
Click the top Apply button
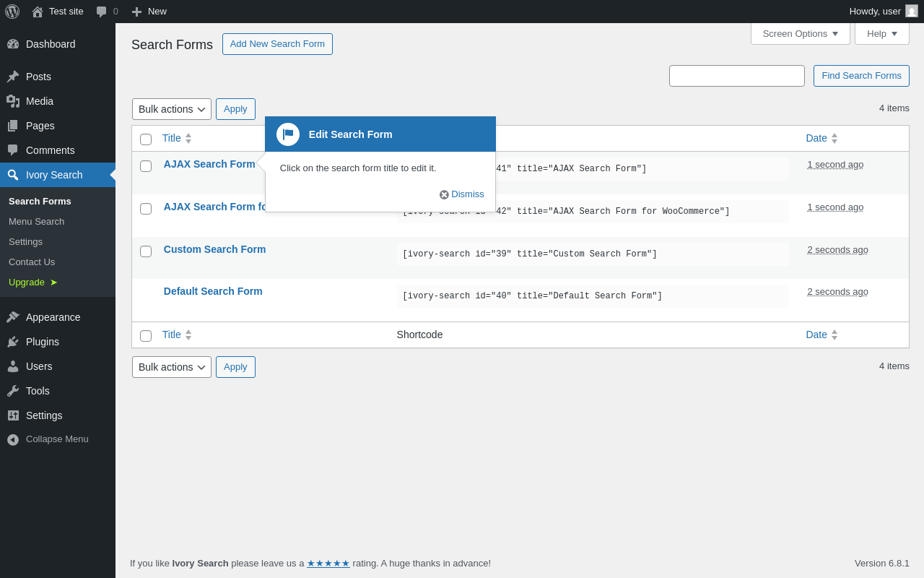[x=235, y=109]
